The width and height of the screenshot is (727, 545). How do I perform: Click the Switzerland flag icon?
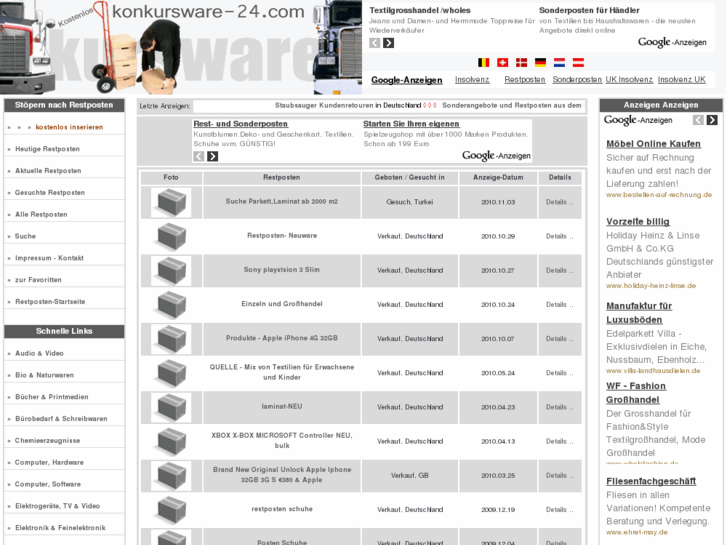(503, 62)
